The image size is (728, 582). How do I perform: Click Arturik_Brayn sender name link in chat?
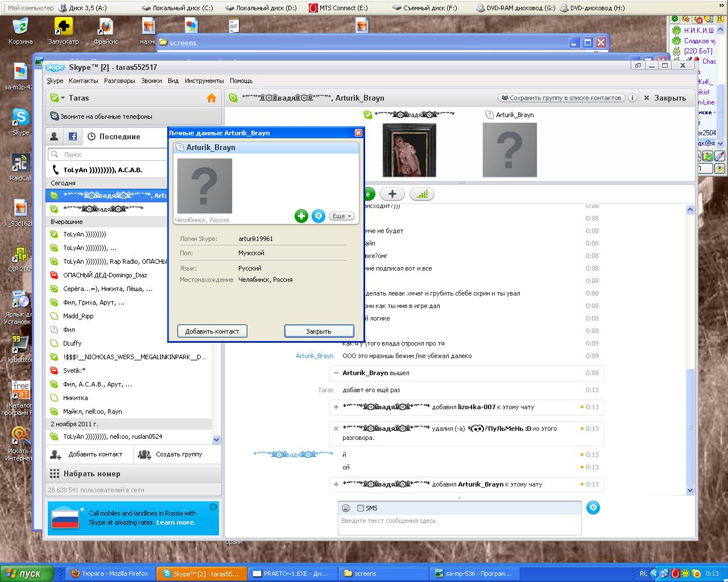315,356
